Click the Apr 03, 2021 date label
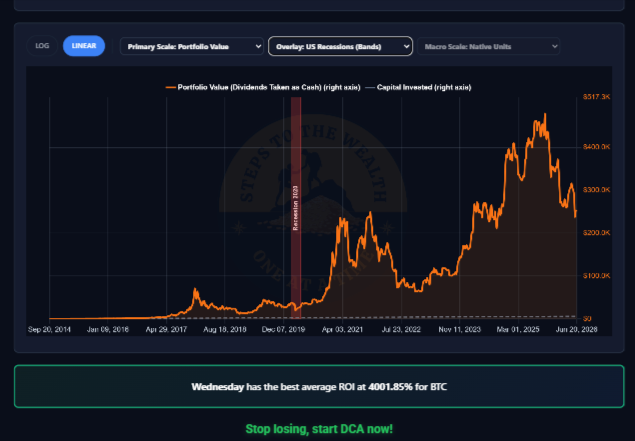Viewport: 635px width, 441px height. (342, 330)
